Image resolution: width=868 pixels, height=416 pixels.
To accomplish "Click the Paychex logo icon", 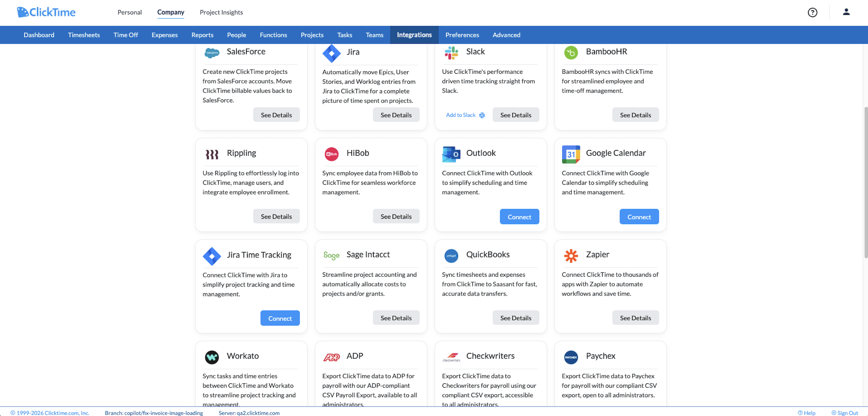I will [571, 357].
